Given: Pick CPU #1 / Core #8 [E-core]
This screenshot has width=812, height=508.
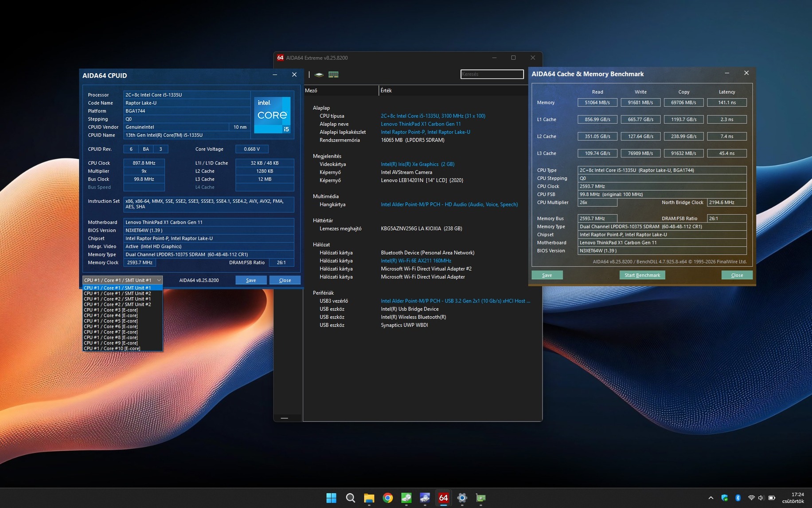Looking at the screenshot, I should [x=122, y=337].
